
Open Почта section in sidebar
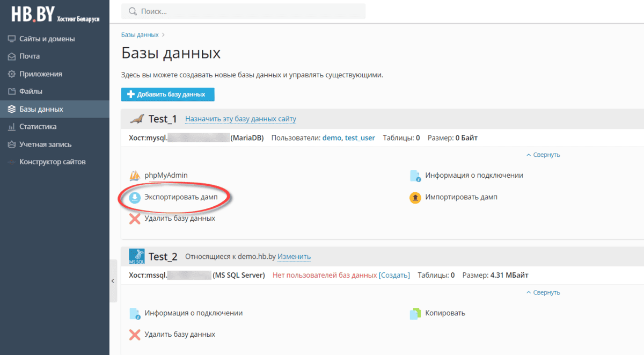click(x=30, y=56)
